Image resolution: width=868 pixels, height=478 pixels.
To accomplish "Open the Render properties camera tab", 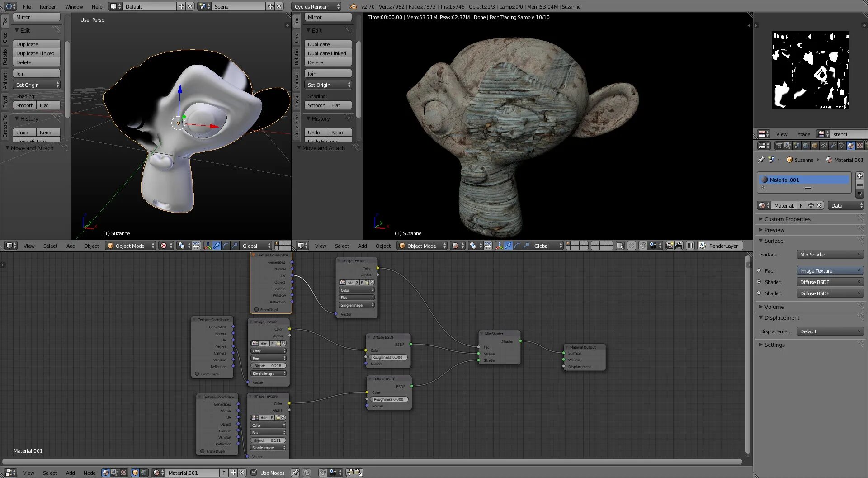I will [778, 146].
